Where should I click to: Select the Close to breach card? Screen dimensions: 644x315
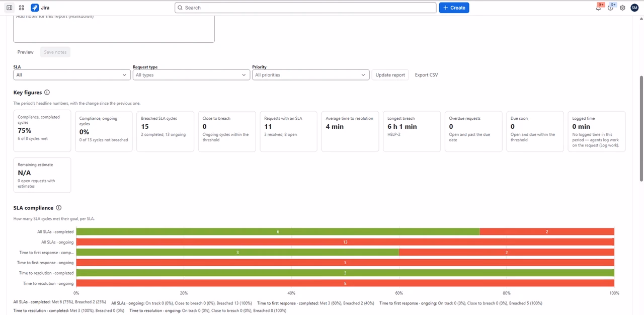pyautogui.click(x=227, y=131)
